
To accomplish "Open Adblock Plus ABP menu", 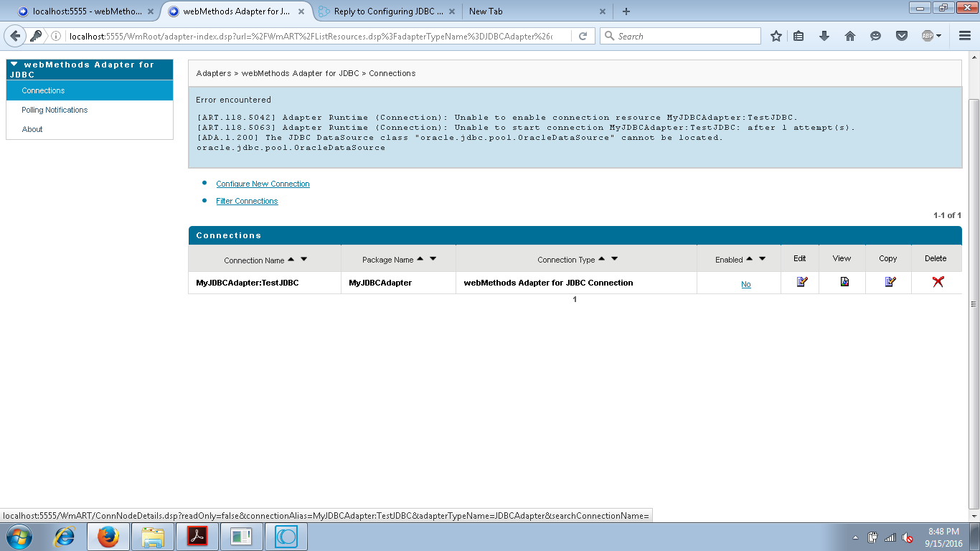I will pyautogui.click(x=931, y=36).
